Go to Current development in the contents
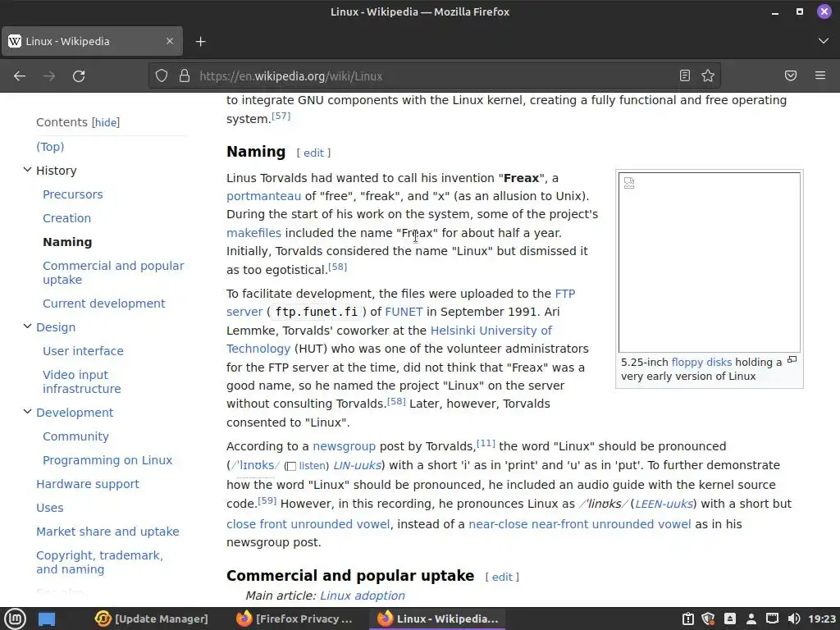The height and width of the screenshot is (630, 840). pyautogui.click(x=104, y=304)
